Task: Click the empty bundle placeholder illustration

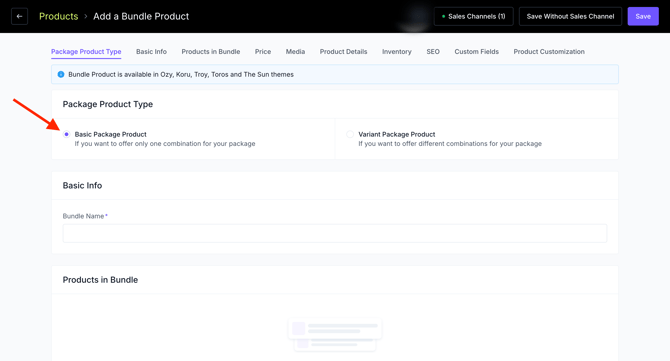Action: tap(335, 335)
